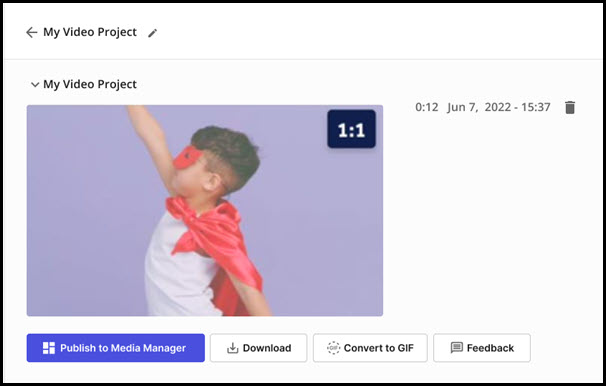
Task: Open the Feedback form
Action: click(482, 348)
